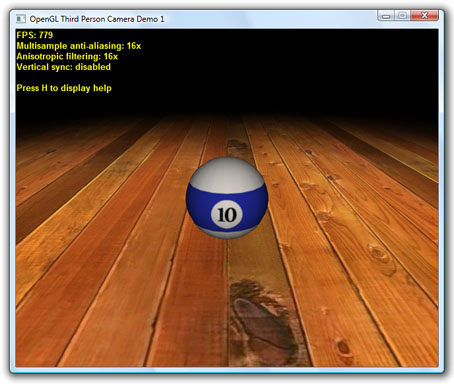This screenshot has height=384, width=454.
Task: Click the 'Vertical sync: disabled' text
Action: point(63,67)
